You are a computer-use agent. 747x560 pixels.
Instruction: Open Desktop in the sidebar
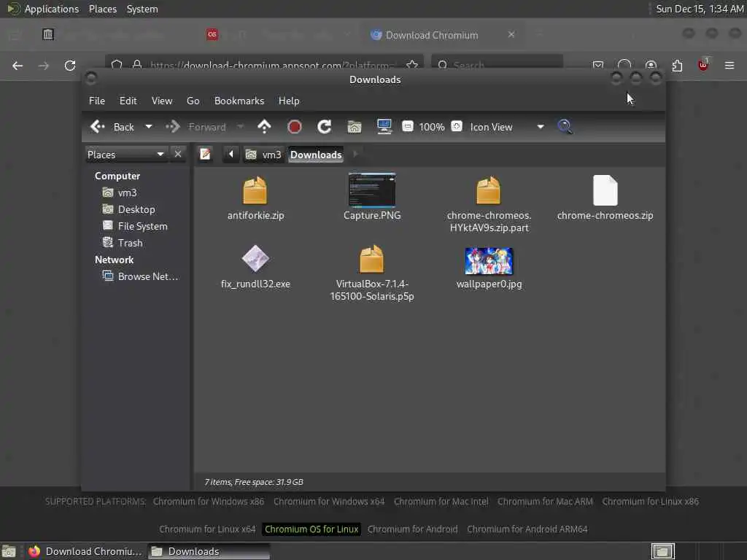pos(129,209)
